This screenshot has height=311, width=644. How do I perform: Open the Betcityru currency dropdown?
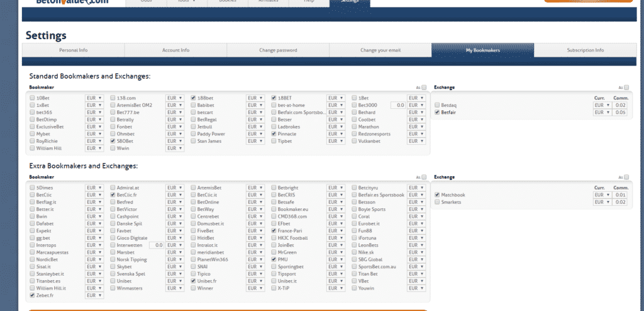(416, 188)
